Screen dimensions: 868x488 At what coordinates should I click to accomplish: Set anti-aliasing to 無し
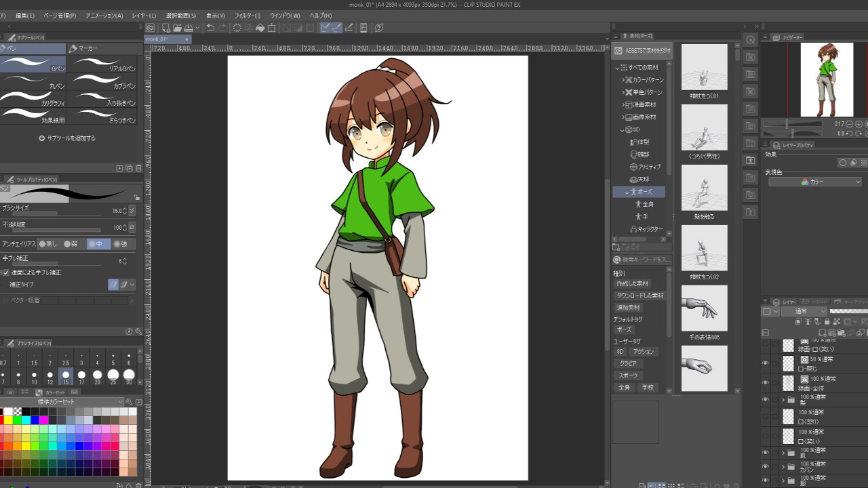(x=49, y=244)
